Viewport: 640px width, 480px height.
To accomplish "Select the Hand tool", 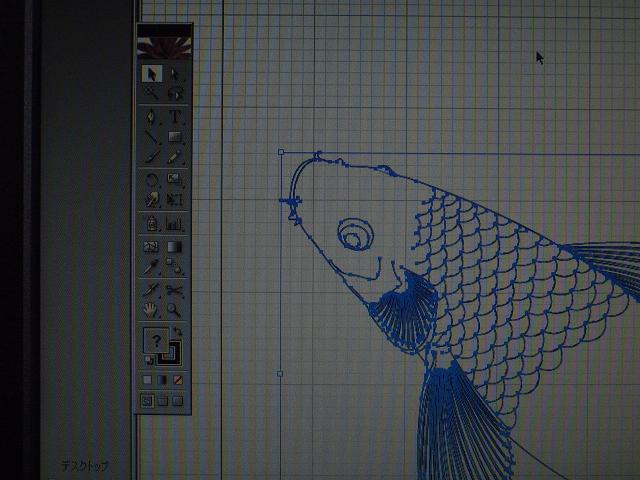I will pyautogui.click(x=152, y=310).
